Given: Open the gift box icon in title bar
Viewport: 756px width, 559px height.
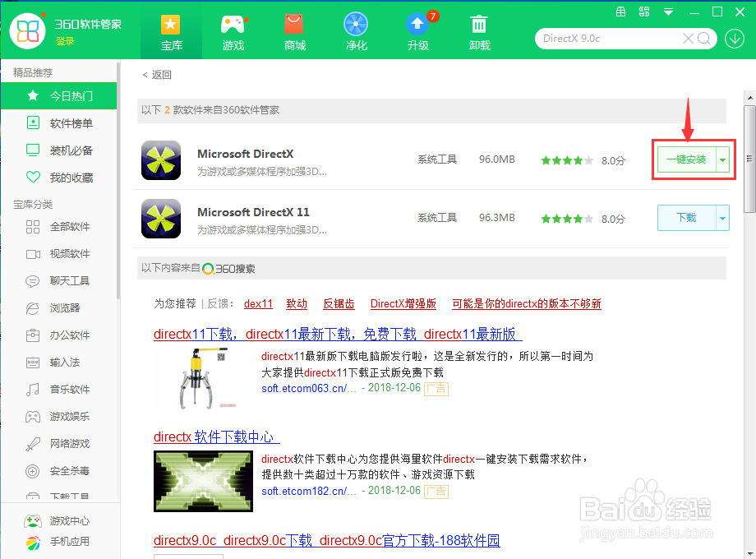Looking at the screenshot, I should pos(621,12).
